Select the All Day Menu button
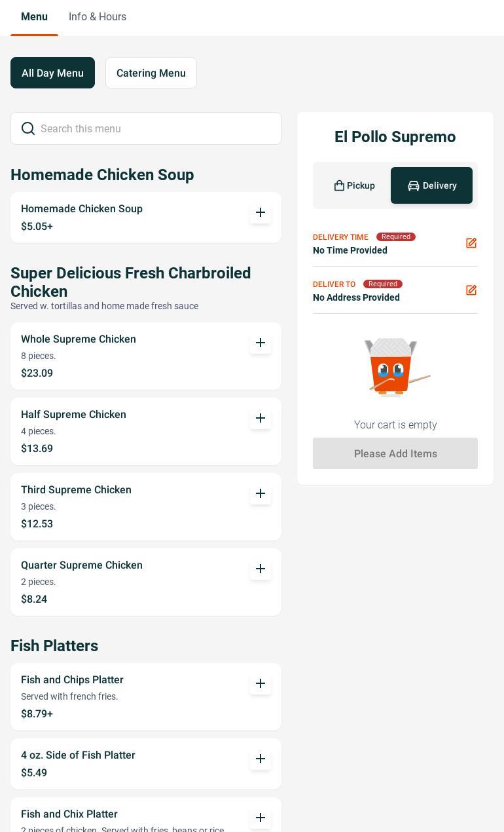 click(52, 73)
